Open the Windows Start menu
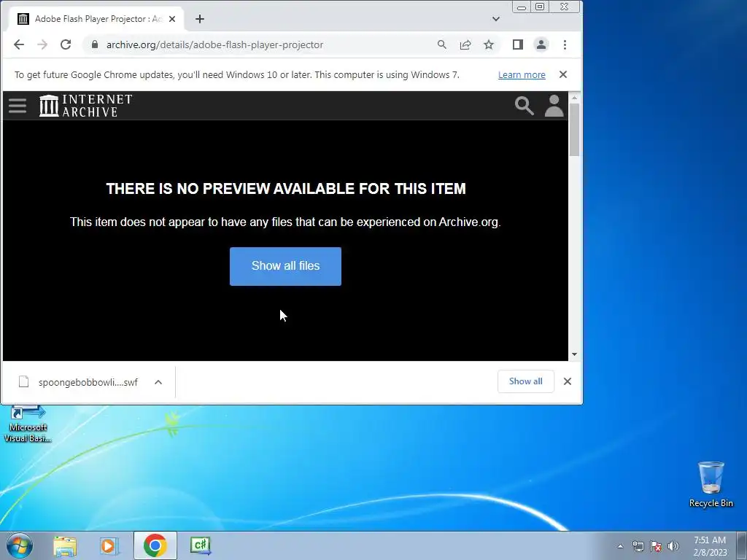Viewport: 747px width, 560px height. point(19,545)
